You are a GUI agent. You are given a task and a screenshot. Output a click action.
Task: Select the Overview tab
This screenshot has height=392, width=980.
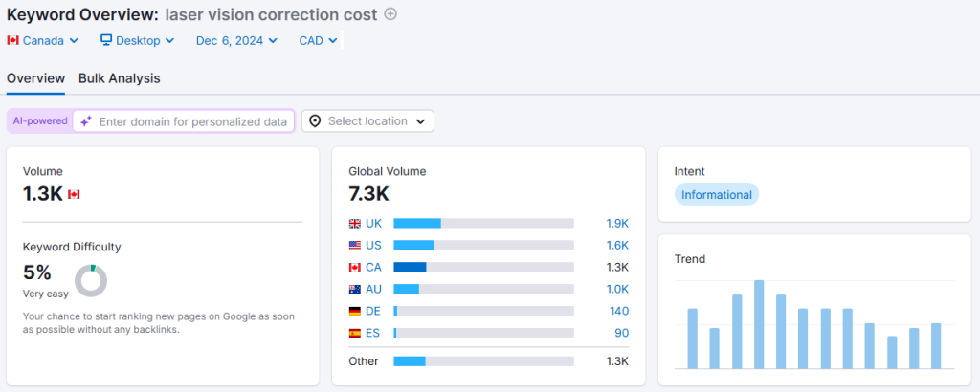click(35, 78)
